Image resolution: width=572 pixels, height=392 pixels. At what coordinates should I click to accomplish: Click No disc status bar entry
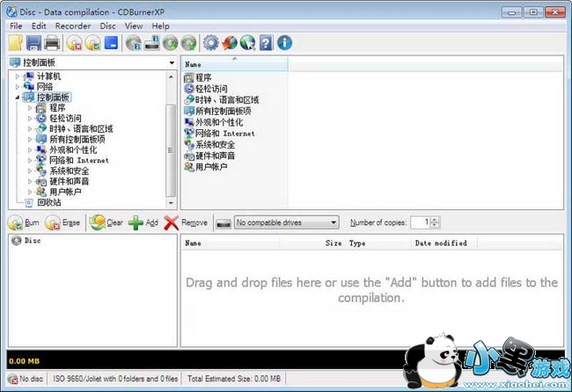(x=26, y=379)
